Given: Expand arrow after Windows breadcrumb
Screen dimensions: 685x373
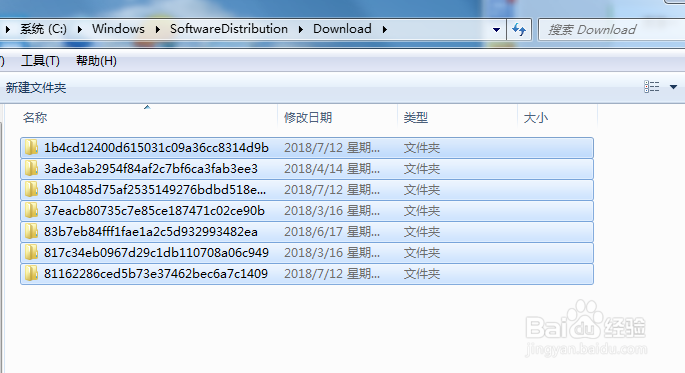Looking at the screenshot, I should pos(157,29).
